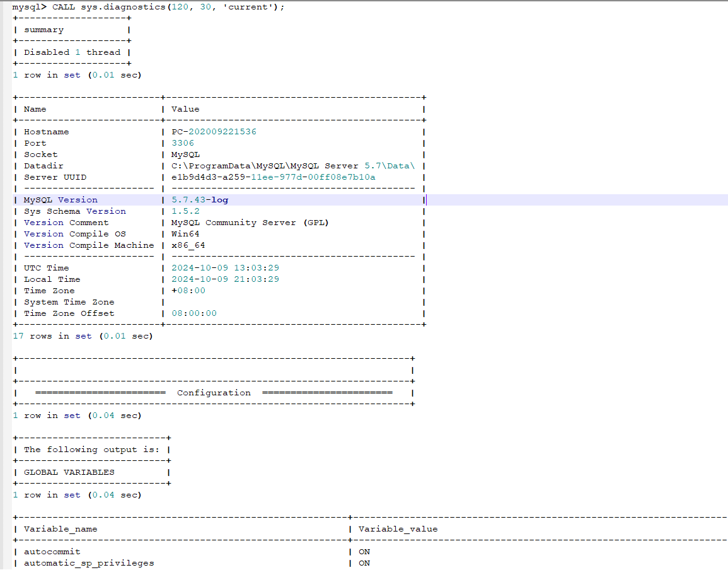The image size is (728, 570).
Task: Click the Version Comment label
Action: click(x=66, y=223)
